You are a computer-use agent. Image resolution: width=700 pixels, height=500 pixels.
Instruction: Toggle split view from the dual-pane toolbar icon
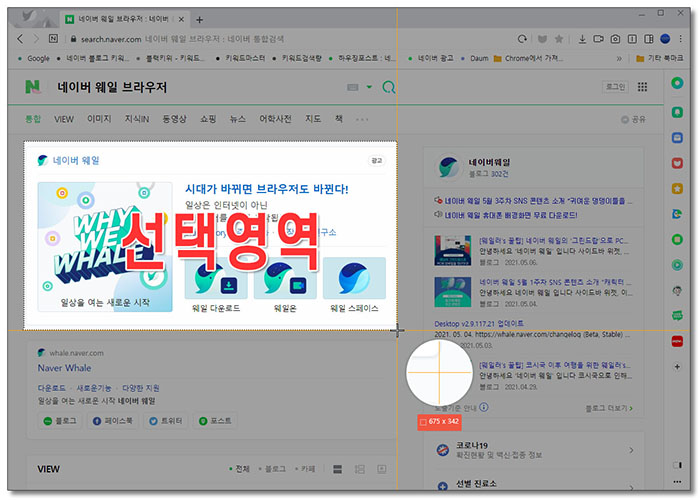tap(649, 39)
